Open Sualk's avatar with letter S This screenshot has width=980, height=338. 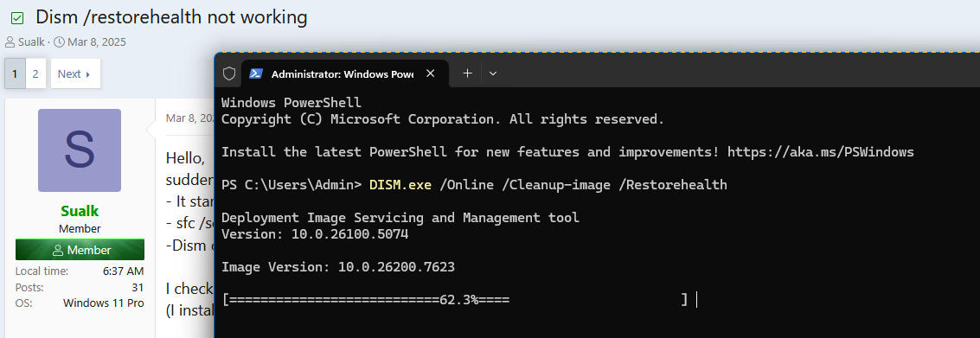click(80, 150)
